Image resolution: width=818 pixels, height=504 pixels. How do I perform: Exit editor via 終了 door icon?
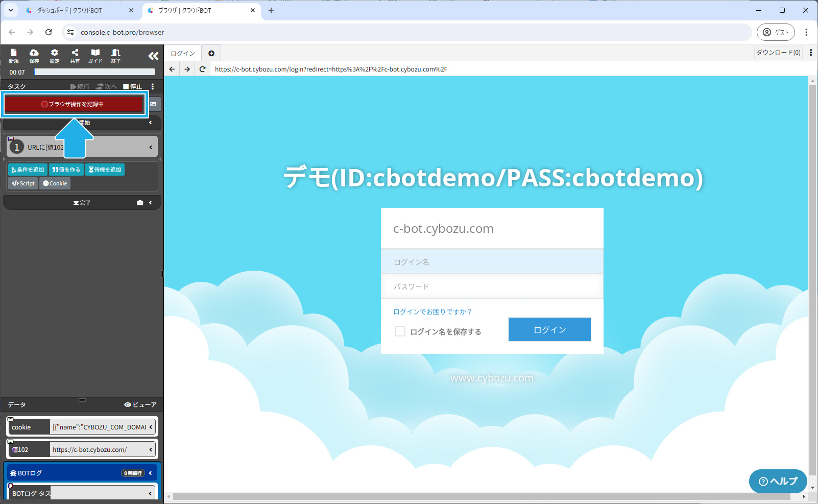pos(116,56)
